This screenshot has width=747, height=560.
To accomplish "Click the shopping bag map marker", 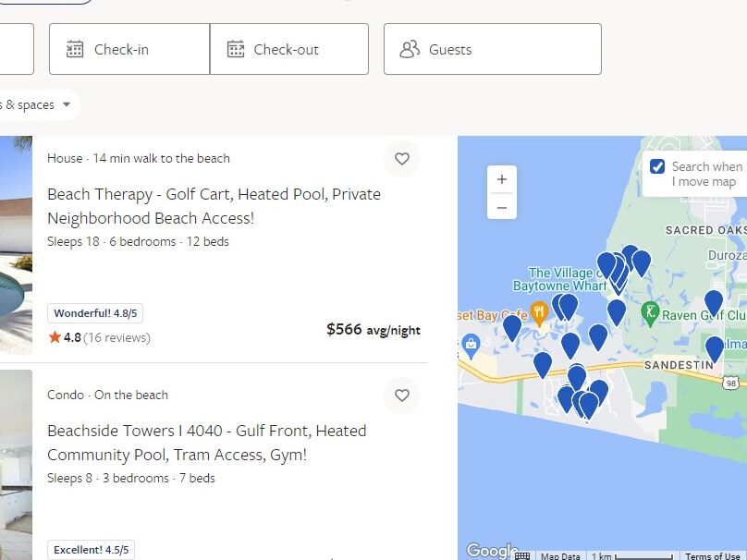I will 471,346.
